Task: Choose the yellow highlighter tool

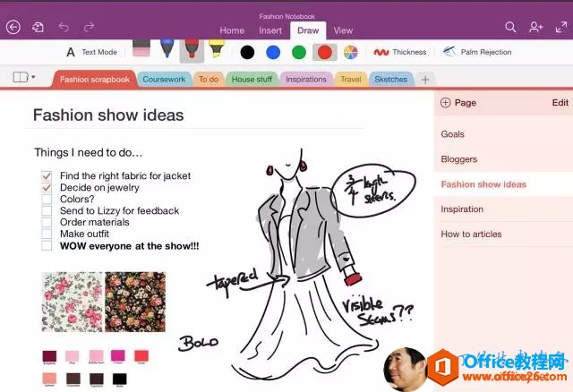Action: click(x=216, y=50)
